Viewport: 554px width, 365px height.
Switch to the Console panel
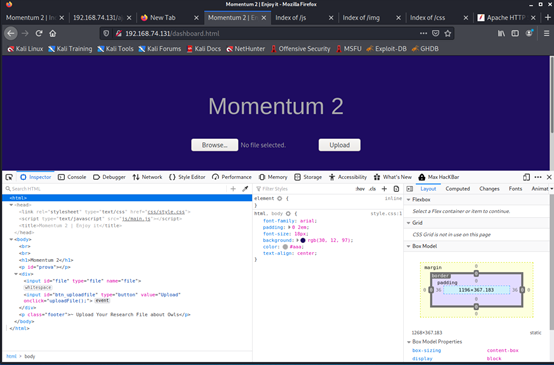pyautogui.click(x=72, y=177)
